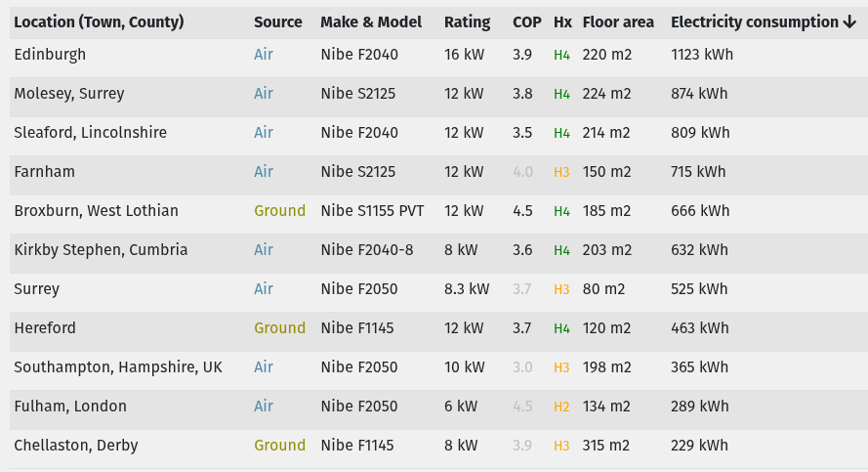
Task: Click the COP column header
Action: tap(526, 21)
